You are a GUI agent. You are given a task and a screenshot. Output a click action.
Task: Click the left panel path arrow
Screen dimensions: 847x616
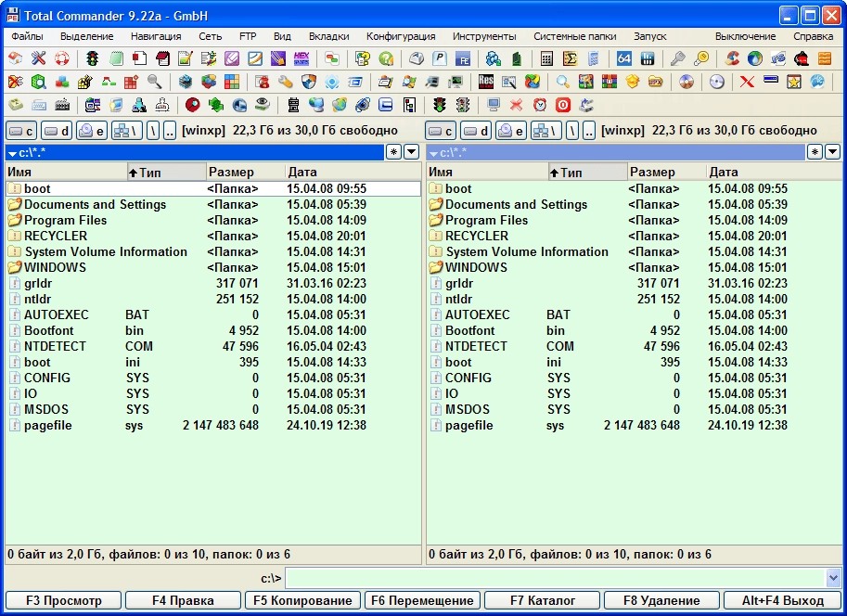(x=12, y=153)
